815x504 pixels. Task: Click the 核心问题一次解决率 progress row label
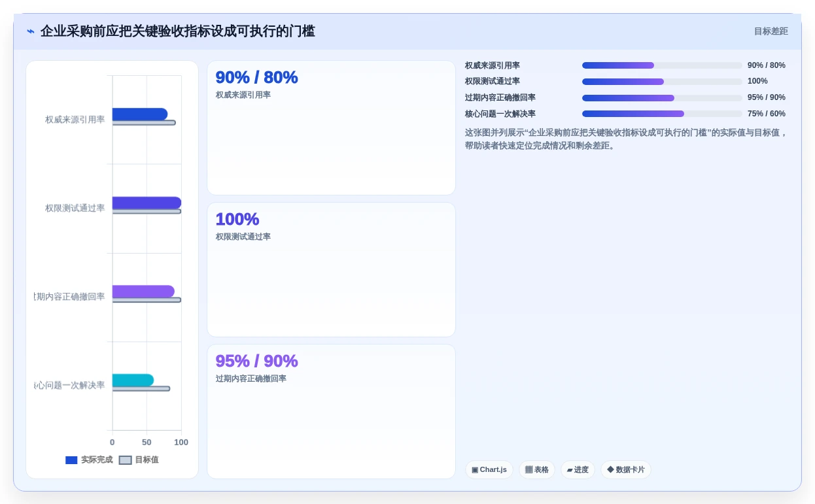click(500, 114)
